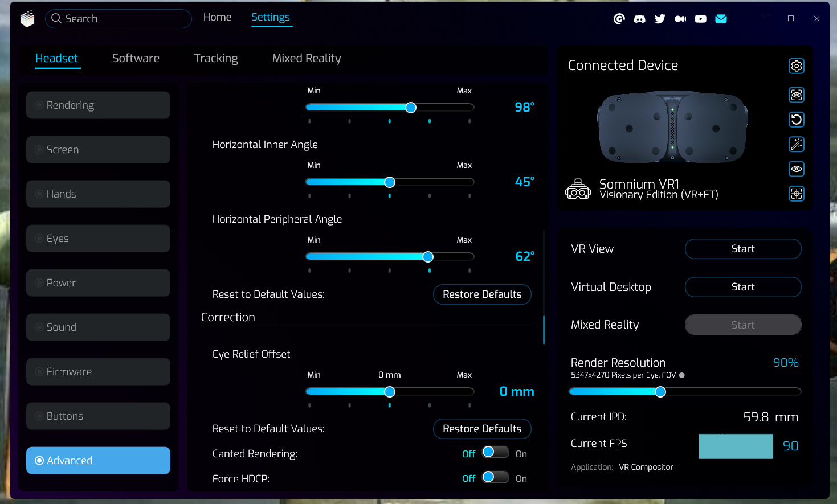The height and width of the screenshot is (504, 837).
Task: Switch to the Software tab
Action: (x=136, y=58)
